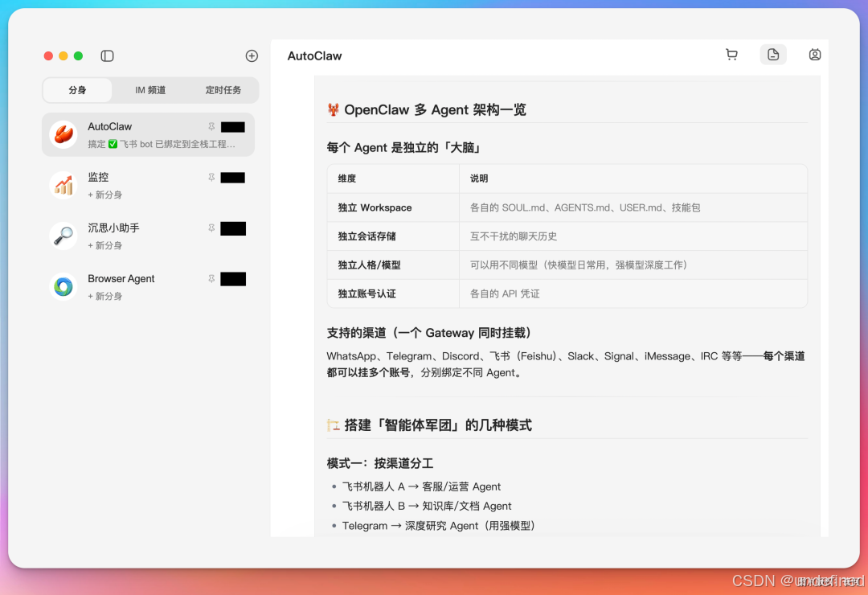868x595 pixels.
Task: Toggle pin for AutoClaw agent
Action: tap(211, 127)
